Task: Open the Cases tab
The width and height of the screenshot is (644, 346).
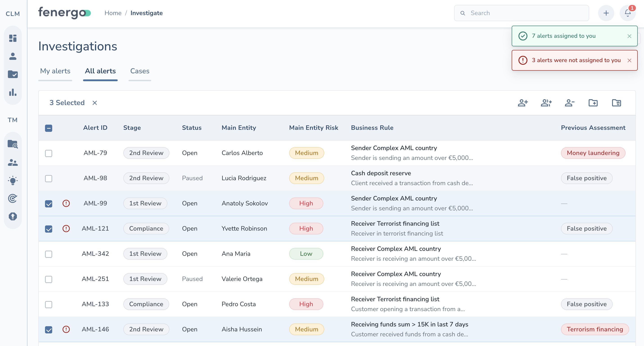Action: point(140,71)
